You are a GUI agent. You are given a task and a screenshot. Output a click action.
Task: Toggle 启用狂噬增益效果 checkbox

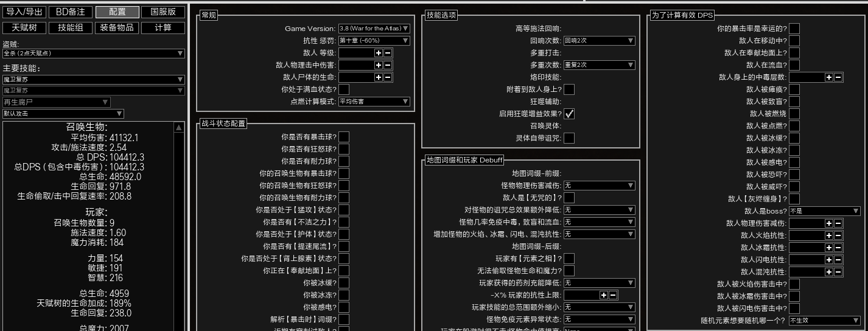[x=569, y=114]
